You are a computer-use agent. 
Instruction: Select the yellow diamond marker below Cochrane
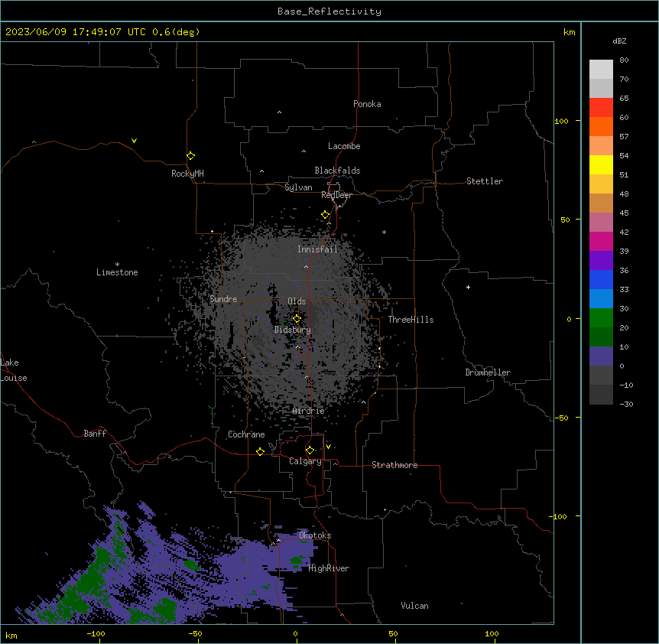pyautogui.click(x=260, y=451)
